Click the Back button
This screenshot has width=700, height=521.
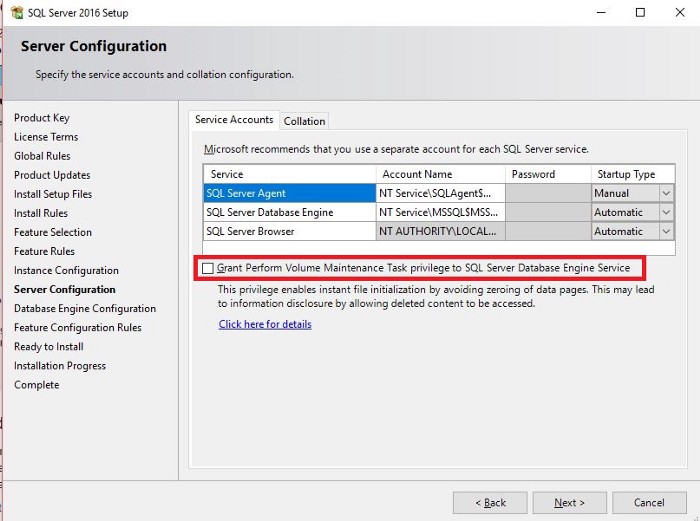[x=490, y=503]
